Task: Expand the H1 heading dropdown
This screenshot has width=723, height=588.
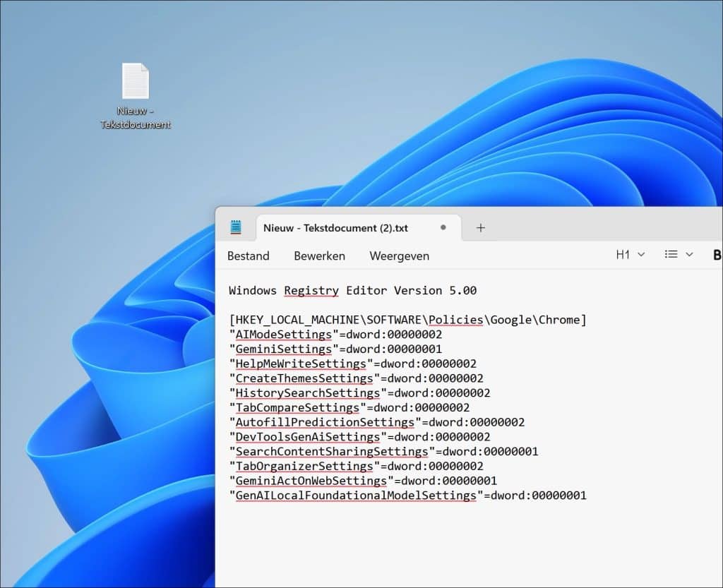Action: 630,255
